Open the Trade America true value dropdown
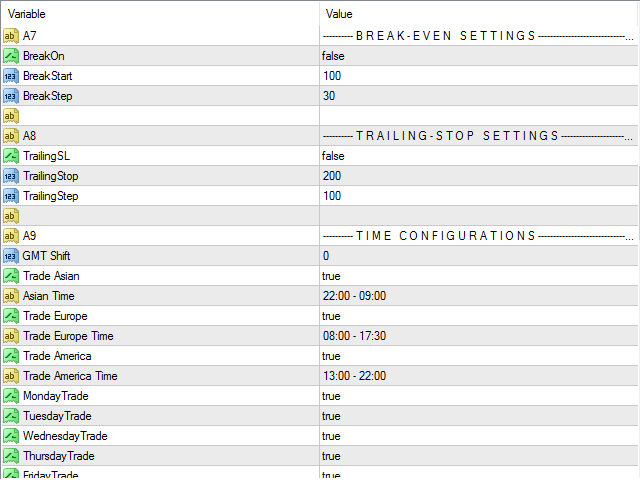 479,356
